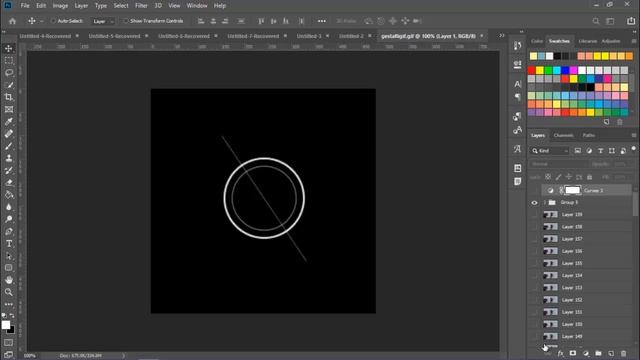Click the Share icon at top right
Screen dimensions: 640x360
pos(631,21)
